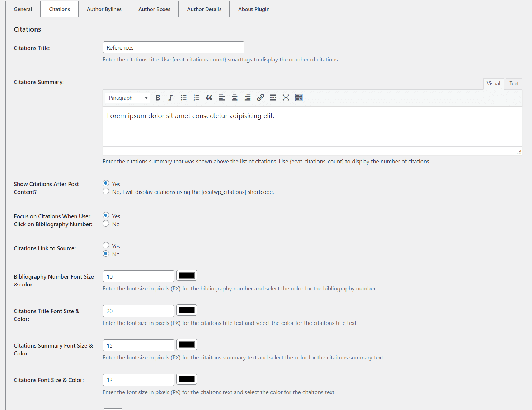Select No for Focus on Citations option
Screen dimensions: 532x410
tap(106, 224)
